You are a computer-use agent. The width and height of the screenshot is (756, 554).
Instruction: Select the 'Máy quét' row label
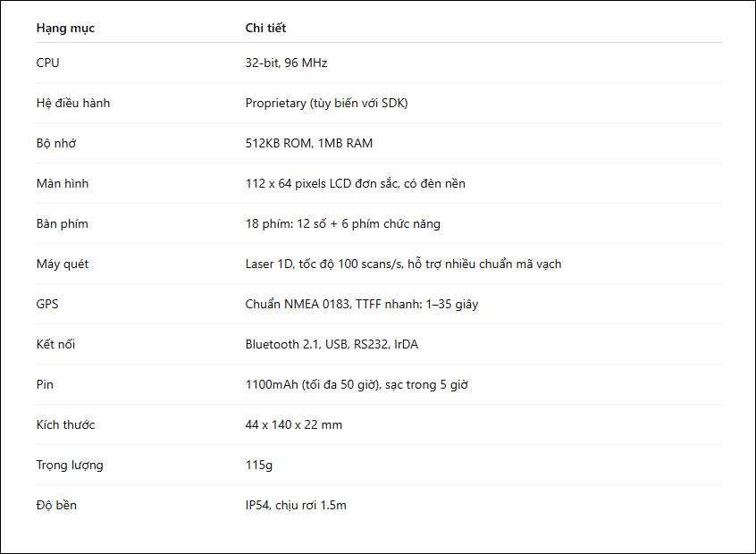pyautogui.click(x=63, y=264)
